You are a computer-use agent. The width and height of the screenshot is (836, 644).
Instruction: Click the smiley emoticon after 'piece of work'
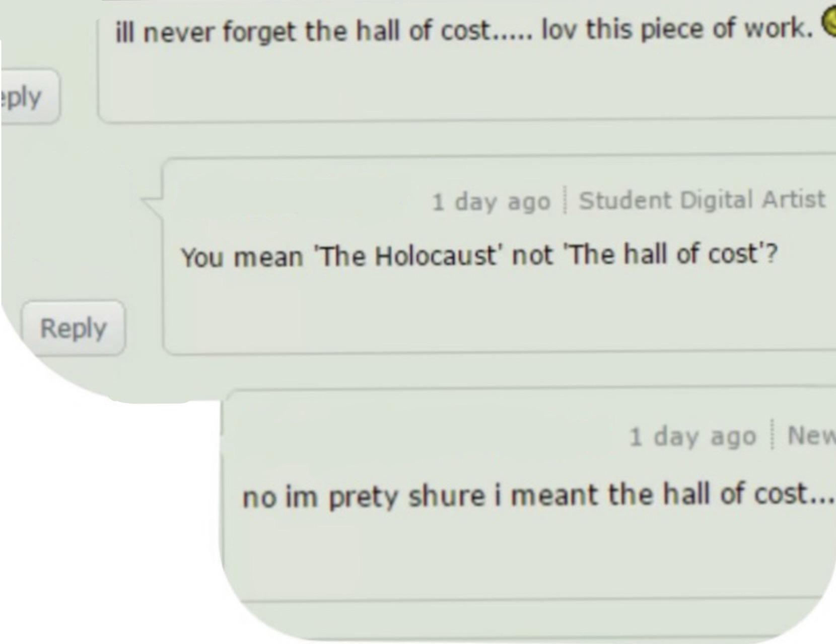pos(829,23)
